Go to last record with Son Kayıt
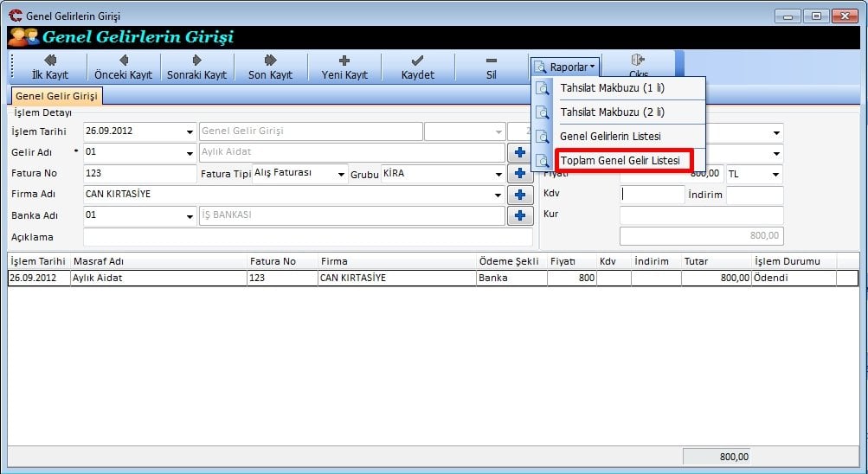This screenshot has height=474, width=868. tap(270, 67)
